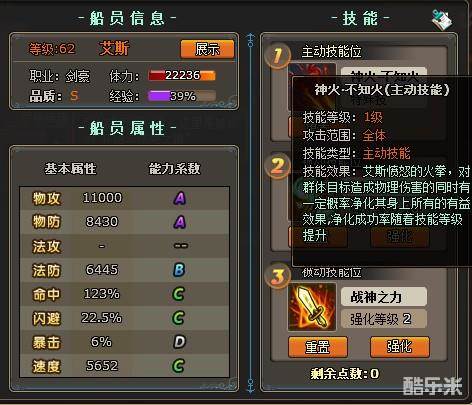Click the 基本属性 column header
Image resolution: width=472 pixels, height=405 pixels.
tap(70, 169)
